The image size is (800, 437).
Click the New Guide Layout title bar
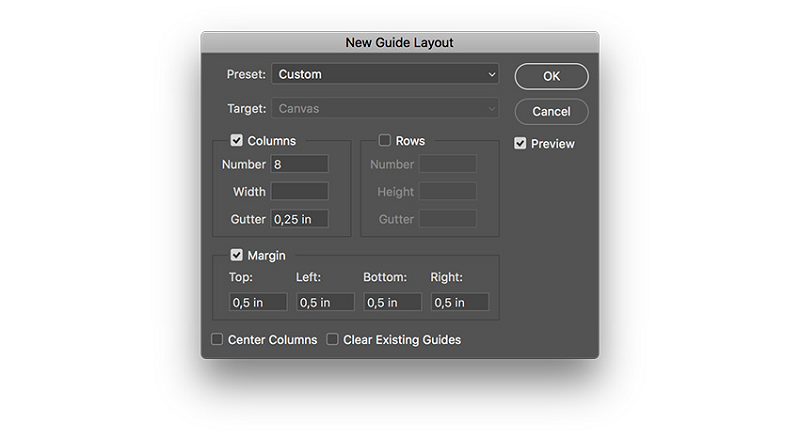(400, 43)
